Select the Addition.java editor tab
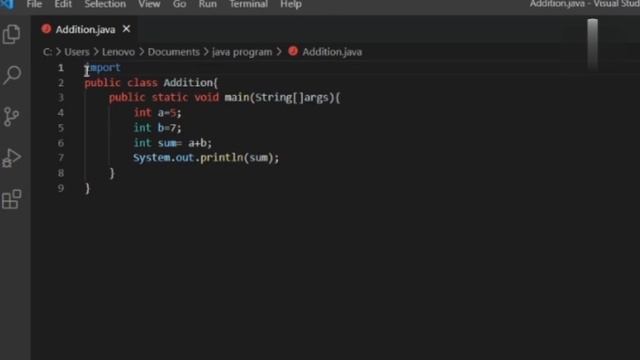The width and height of the screenshot is (640, 360). (85, 29)
